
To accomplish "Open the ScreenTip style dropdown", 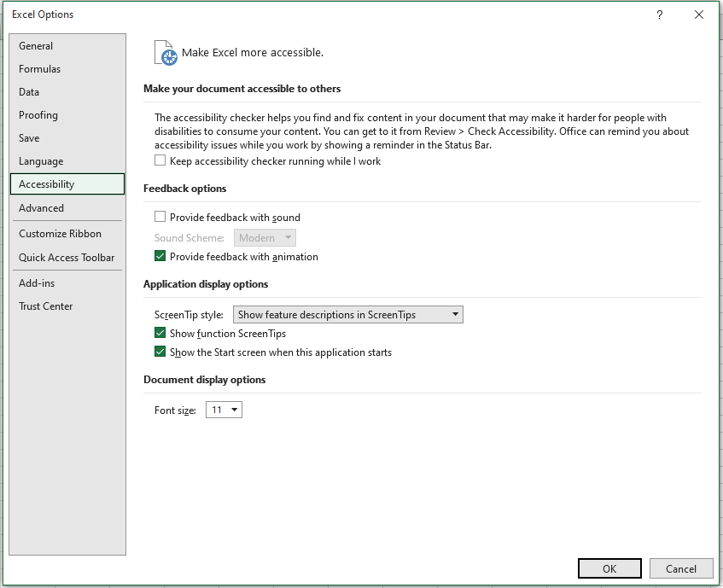I will (x=348, y=315).
